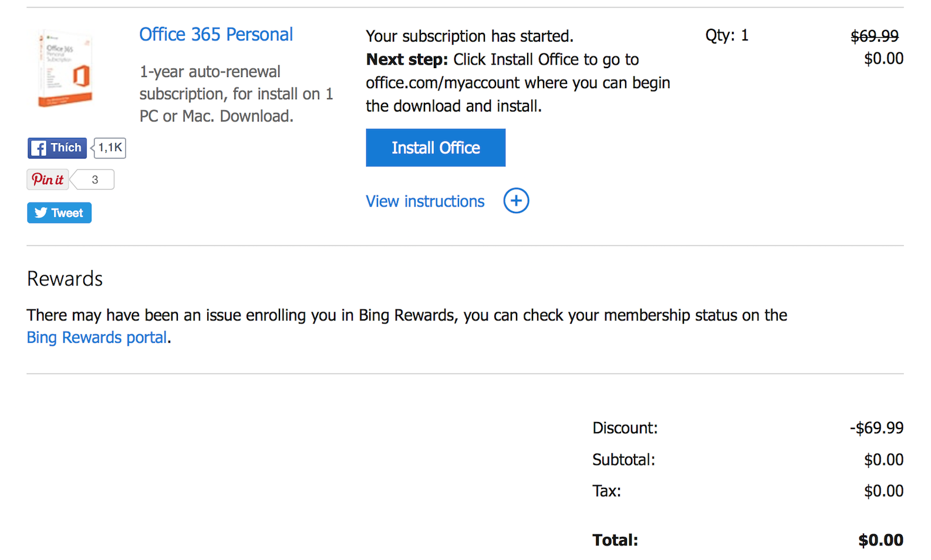Click the Pinterest pin count showing 3
The image size is (931, 560).
pos(95,180)
